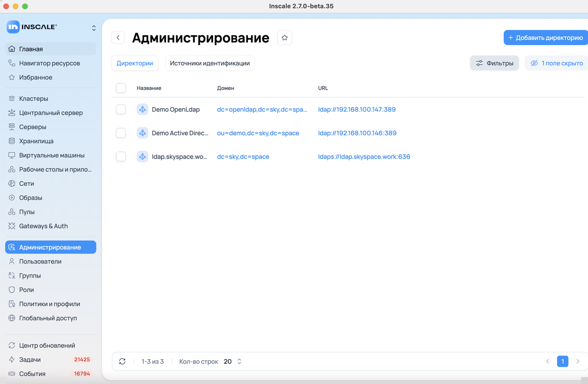Open Избранное star icon in sidebar
The image size is (588, 384).
12,77
